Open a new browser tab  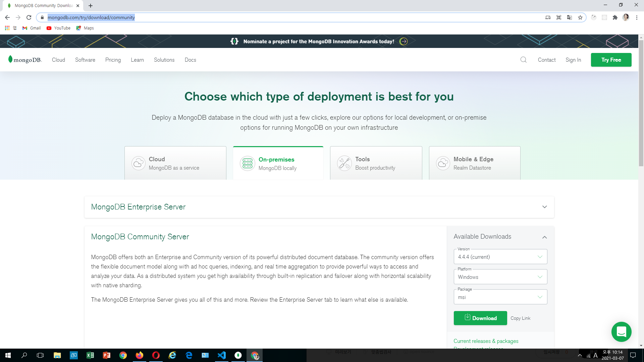click(x=91, y=6)
